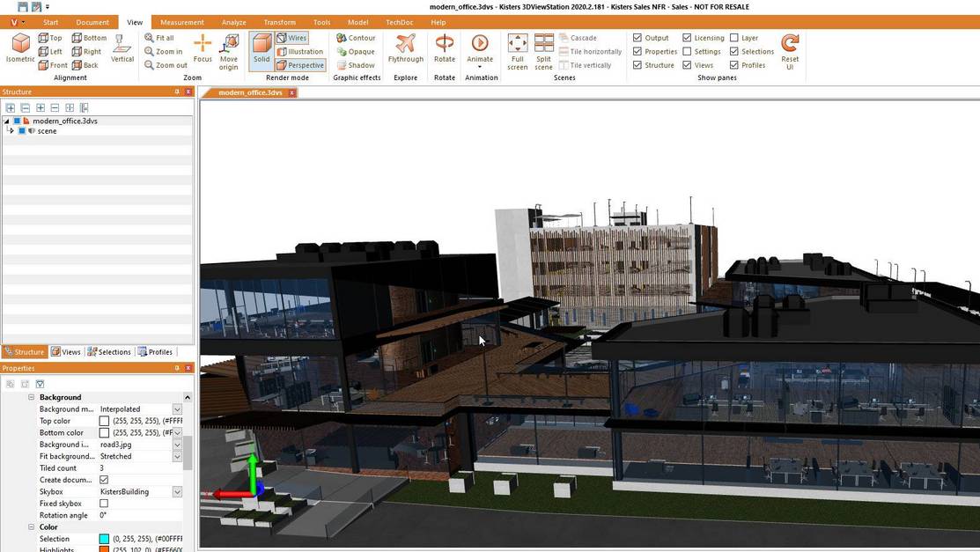The width and height of the screenshot is (980, 552).
Task: Collapse the modern_office.3dvs tree node
Action: [x=6, y=121]
